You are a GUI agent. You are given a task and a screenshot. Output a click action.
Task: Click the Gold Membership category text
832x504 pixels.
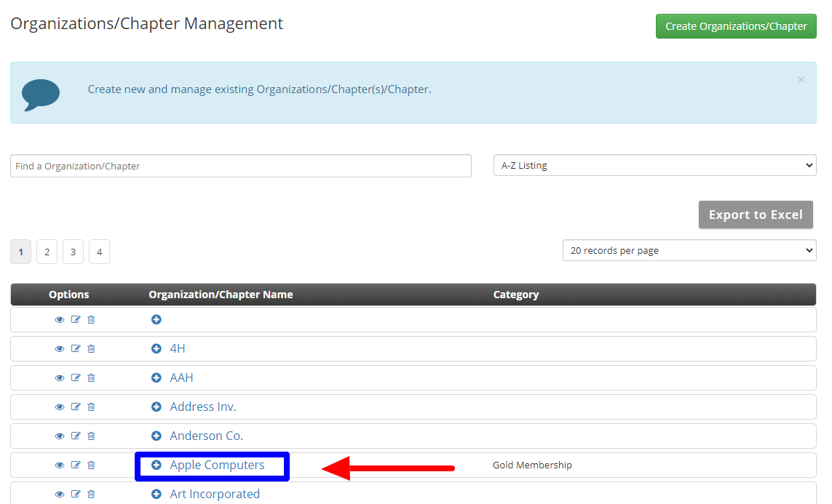coord(532,465)
